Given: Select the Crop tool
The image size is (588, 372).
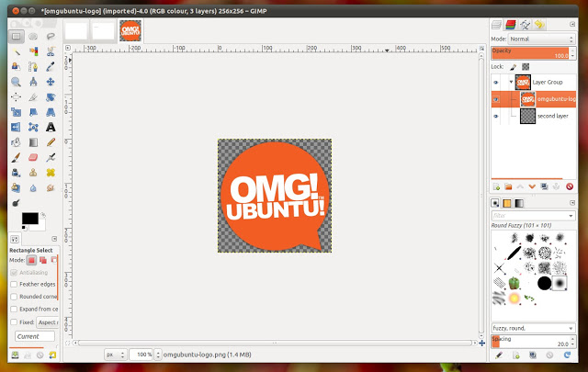Looking at the screenshot, I should coord(33,97).
